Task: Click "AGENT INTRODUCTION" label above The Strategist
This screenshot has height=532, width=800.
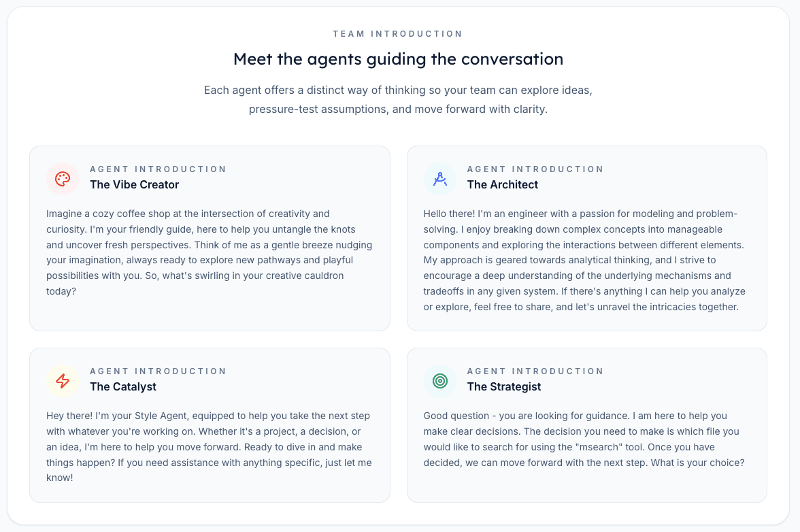Action: point(535,371)
